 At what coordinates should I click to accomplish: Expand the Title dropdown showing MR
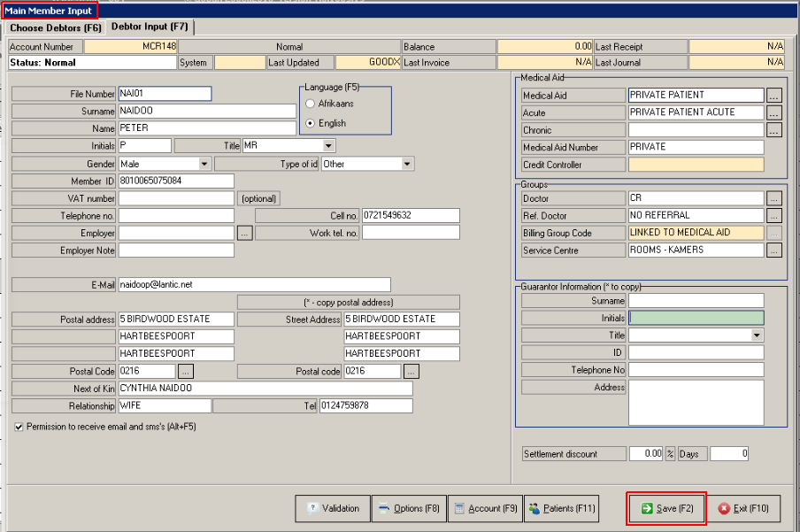coord(329,145)
